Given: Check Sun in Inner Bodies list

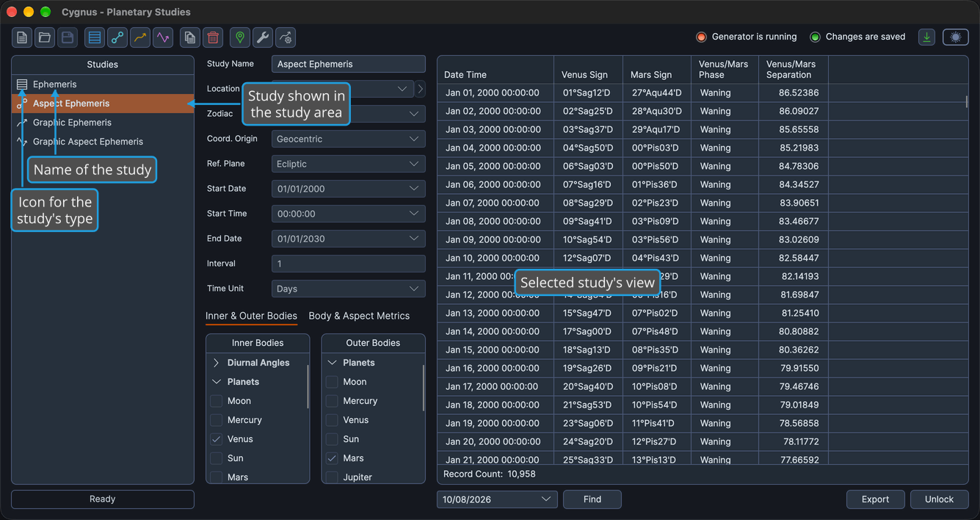Looking at the screenshot, I should tap(216, 458).
